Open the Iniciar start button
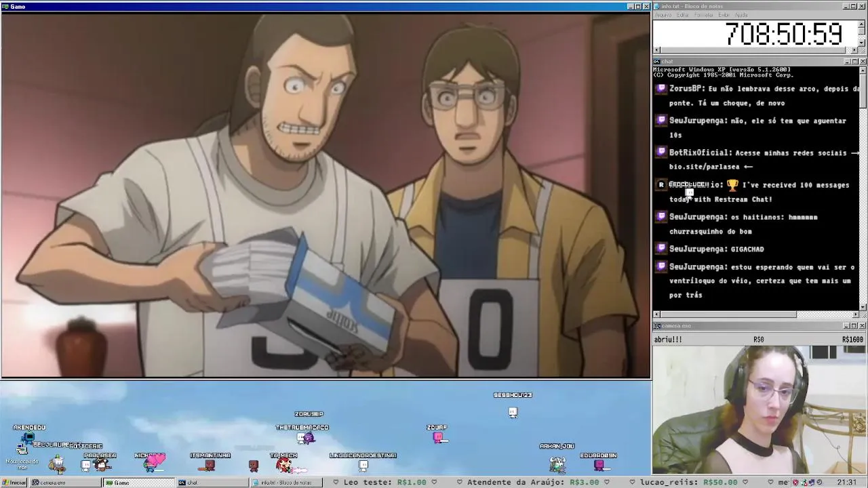Viewport: 868px width, 488px height. (14, 483)
